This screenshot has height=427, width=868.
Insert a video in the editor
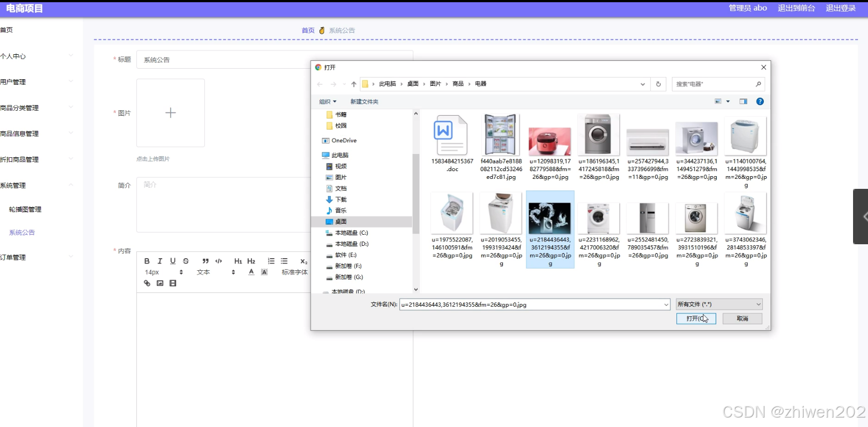coord(173,283)
